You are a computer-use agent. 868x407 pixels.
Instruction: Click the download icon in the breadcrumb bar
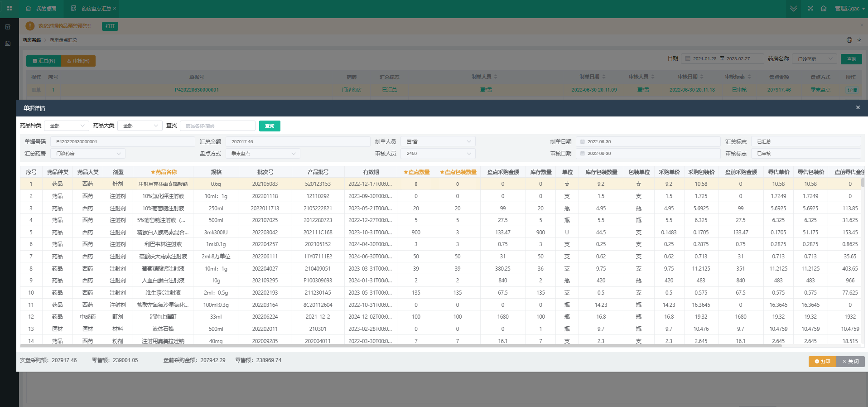click(x=859, y=40)
